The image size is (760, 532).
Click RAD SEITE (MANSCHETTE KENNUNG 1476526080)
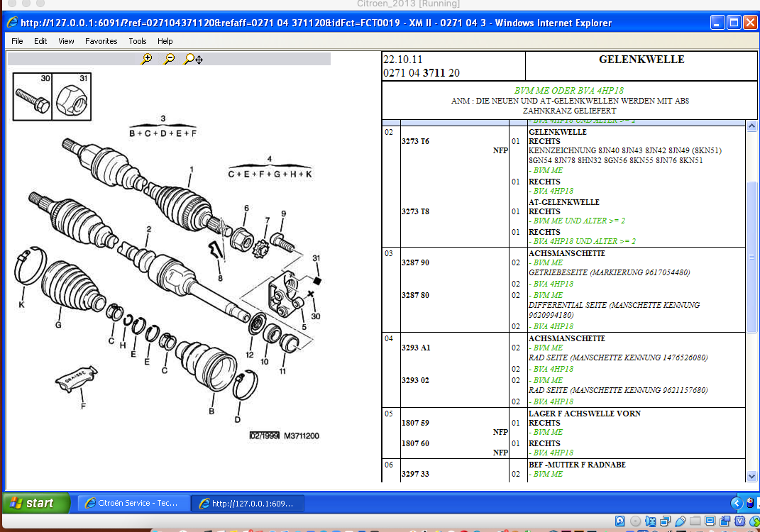[618, 358]
